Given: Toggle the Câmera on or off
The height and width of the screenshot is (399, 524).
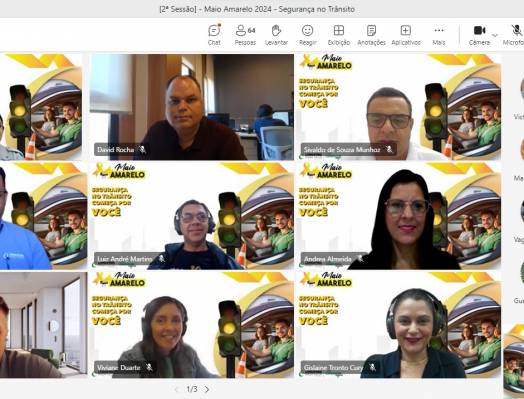Looking at the screenshot, I should 479,35.
